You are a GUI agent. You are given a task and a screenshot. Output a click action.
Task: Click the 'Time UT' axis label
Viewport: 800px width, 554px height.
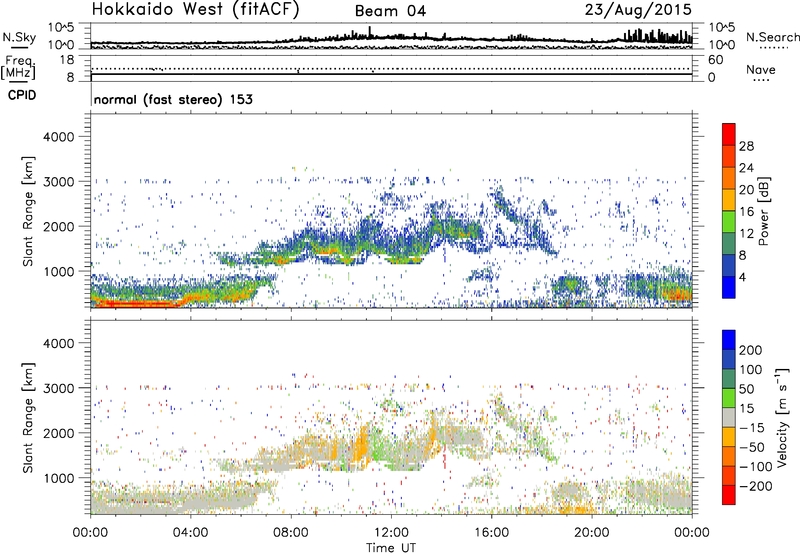(391, 547)
